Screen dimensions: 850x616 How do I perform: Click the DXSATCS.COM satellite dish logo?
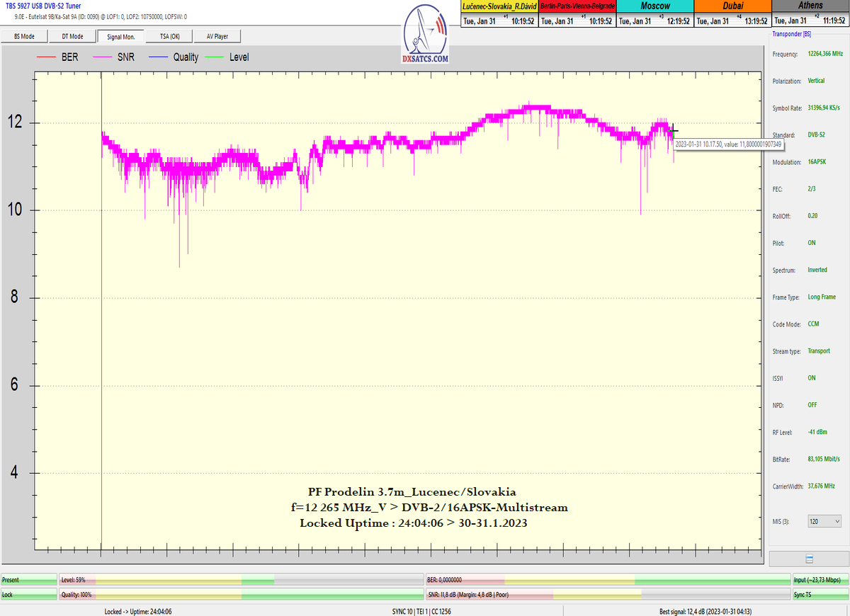426,37
